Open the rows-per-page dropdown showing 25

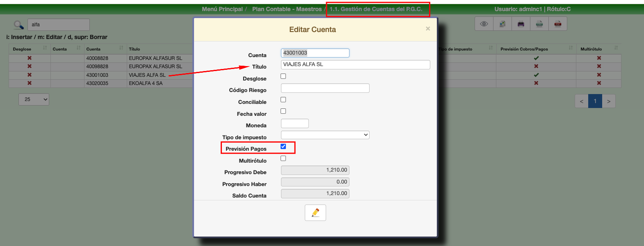coord(34,99)
